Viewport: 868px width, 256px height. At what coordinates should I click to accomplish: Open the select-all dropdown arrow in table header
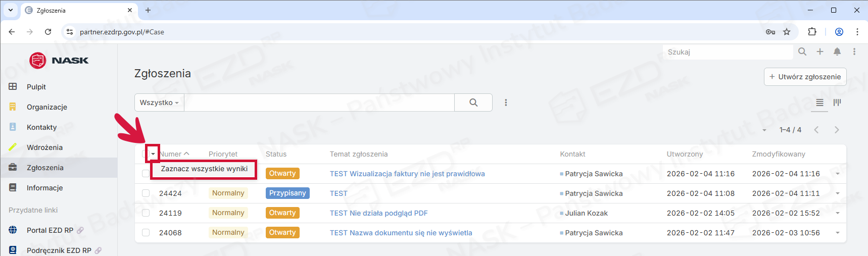tap(153, 154)
